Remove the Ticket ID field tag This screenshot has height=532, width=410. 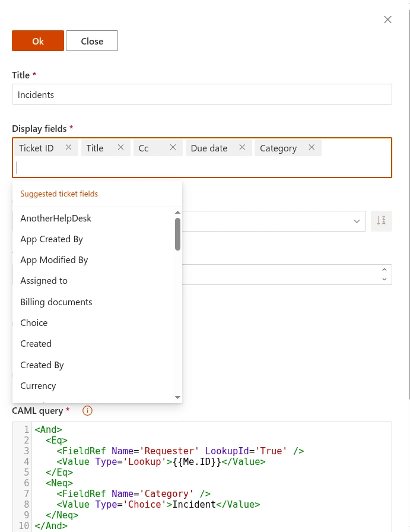coord(68,148)
